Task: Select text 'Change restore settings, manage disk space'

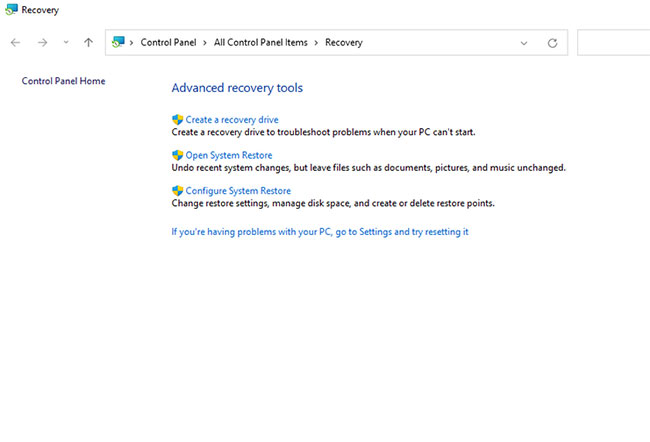Action: pyautogui.click(x=261, y=204)
